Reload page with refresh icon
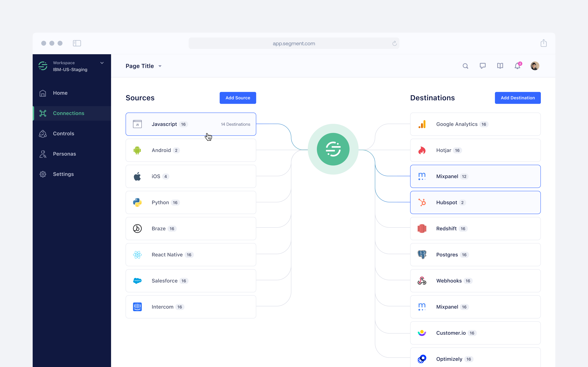This screenshot has width=588, height=367. pyautogui.click(x=394, y=43)
